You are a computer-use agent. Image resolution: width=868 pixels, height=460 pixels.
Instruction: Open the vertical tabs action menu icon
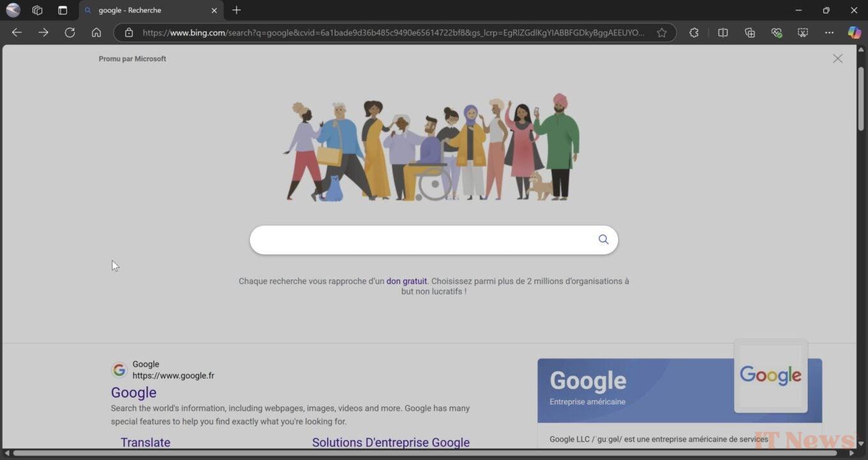pyautogui.click(x=63, y=10)
